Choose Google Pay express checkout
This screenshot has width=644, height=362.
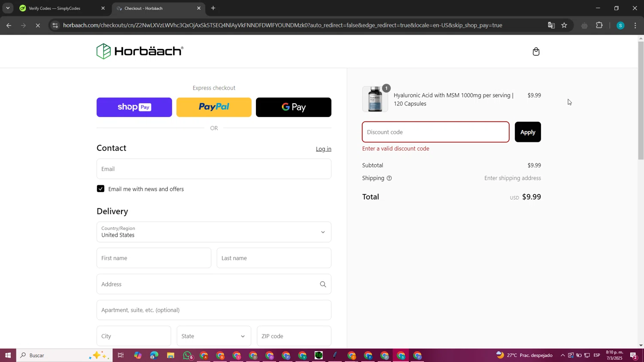(294, 107)
